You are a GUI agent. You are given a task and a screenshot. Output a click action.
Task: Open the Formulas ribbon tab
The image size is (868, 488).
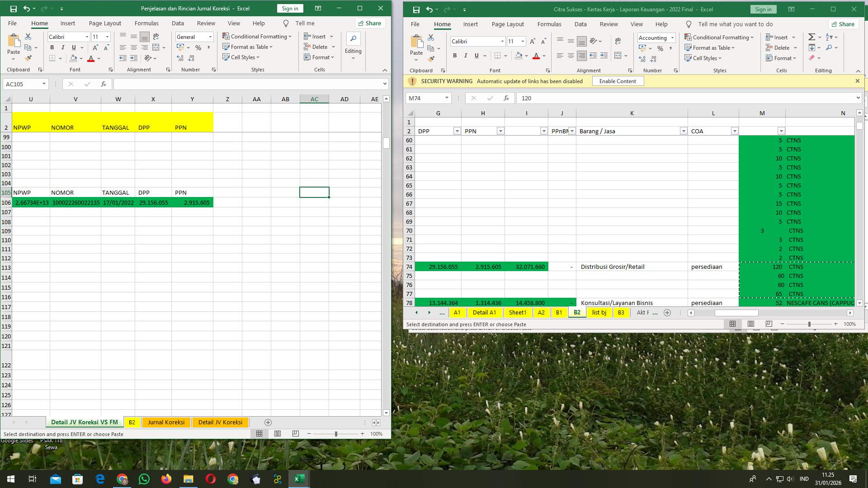point(146,23)
